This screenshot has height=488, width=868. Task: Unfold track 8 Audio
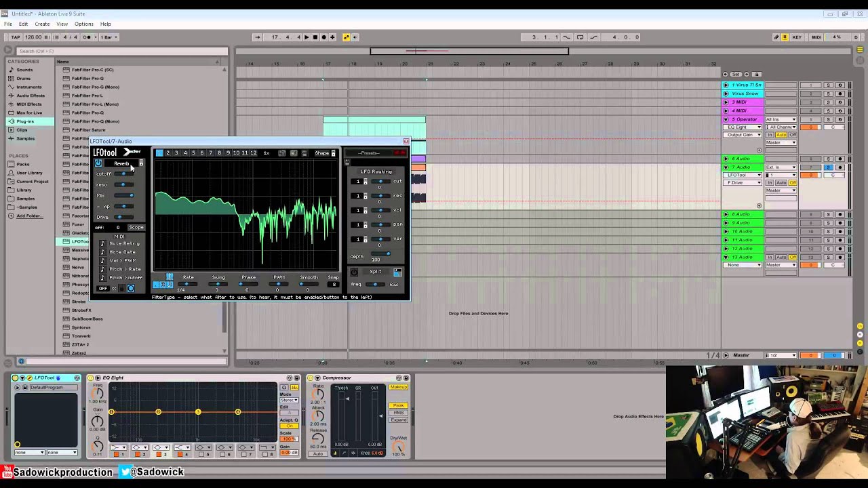point(726,214)
